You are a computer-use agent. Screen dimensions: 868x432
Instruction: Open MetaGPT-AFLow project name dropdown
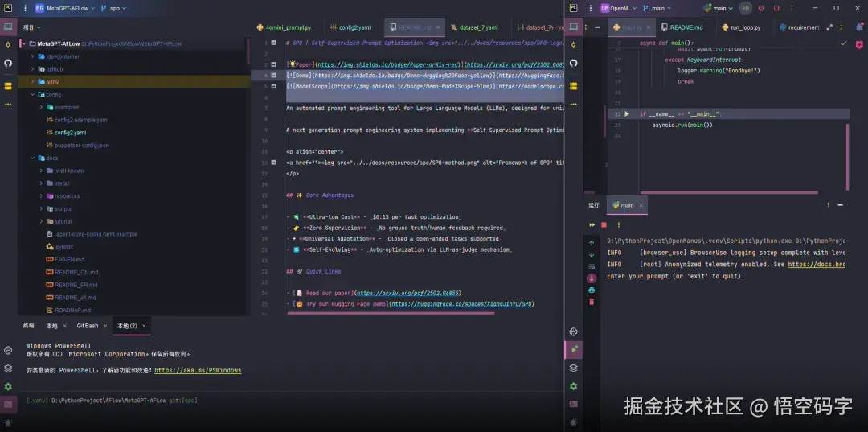coord(64,8)
